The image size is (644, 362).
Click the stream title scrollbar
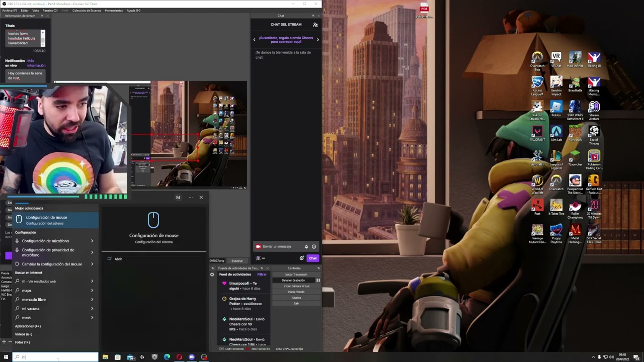coord(43,38)
